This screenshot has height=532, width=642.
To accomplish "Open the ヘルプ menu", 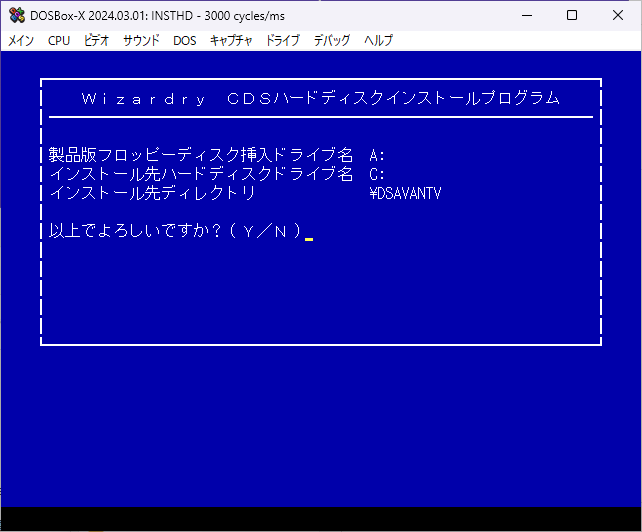I will point(378,41).
